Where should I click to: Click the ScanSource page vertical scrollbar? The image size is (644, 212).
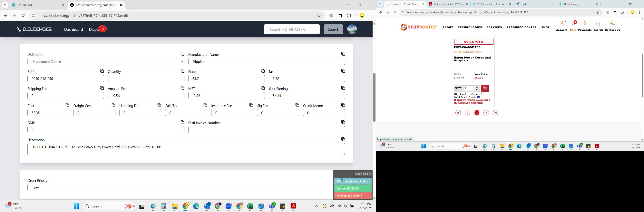642,75
